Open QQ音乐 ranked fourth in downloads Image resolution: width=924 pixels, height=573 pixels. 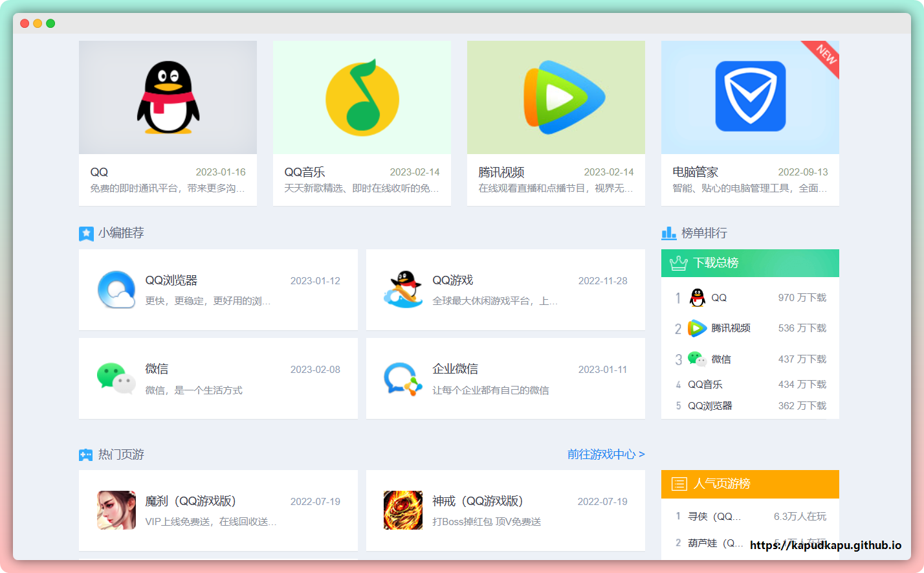[705, 385]
